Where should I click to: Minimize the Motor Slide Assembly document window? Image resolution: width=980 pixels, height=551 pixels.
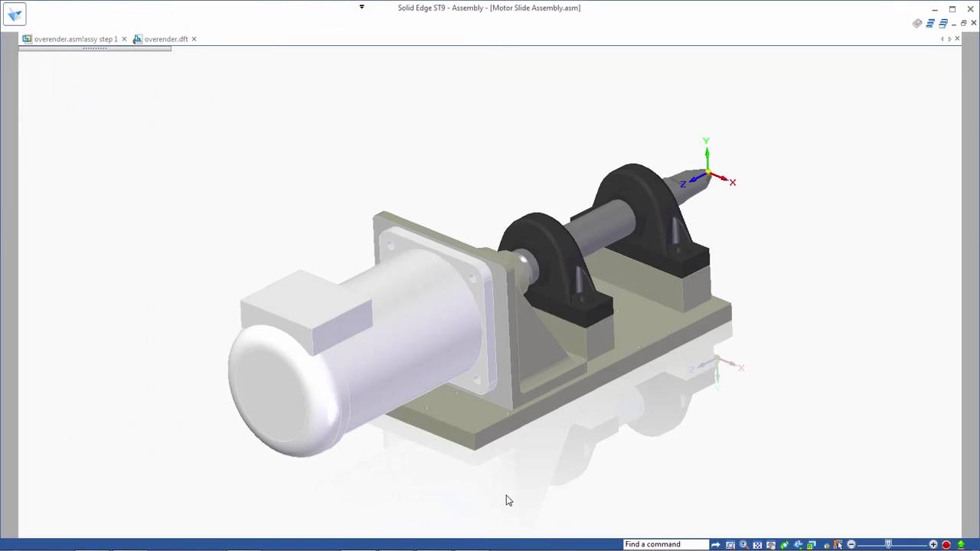954,24
